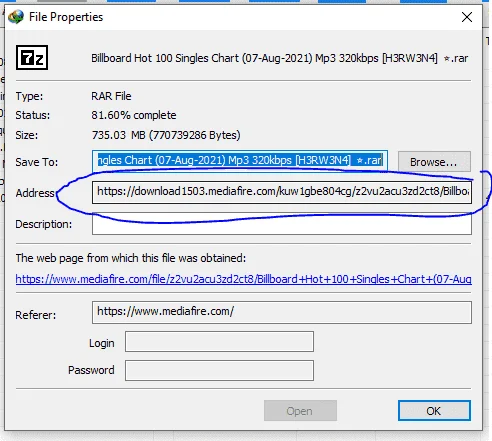
Task: Open the mediafire.com source page link
Action: tap(243, 279)
